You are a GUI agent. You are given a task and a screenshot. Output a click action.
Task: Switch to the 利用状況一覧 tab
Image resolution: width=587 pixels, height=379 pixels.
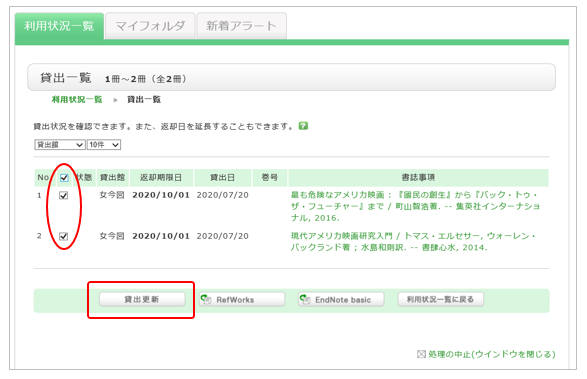tap(59, 26)
